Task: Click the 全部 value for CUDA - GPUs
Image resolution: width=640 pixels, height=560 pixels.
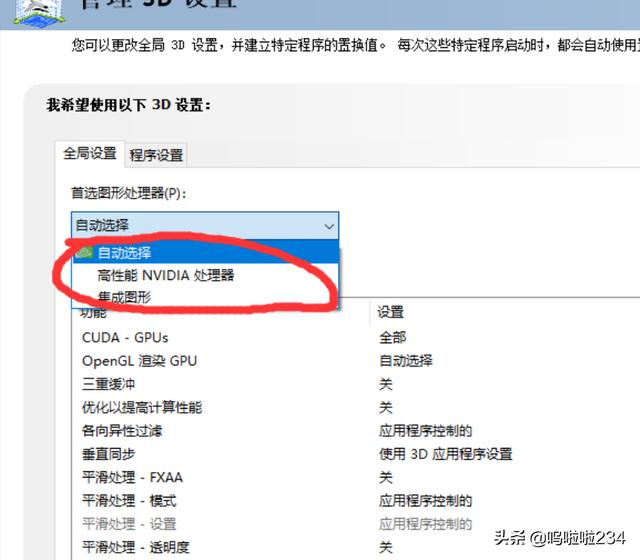Action: (392, 338)
